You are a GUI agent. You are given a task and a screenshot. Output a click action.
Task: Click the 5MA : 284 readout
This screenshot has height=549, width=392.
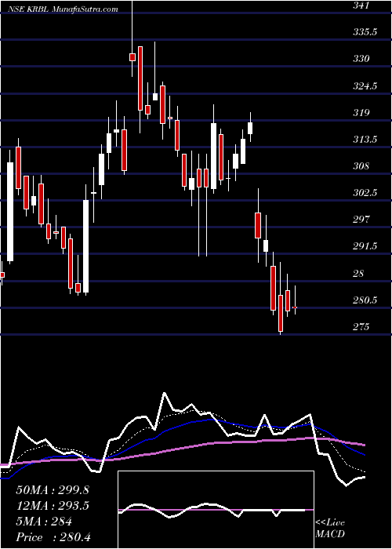coord(44,522)
